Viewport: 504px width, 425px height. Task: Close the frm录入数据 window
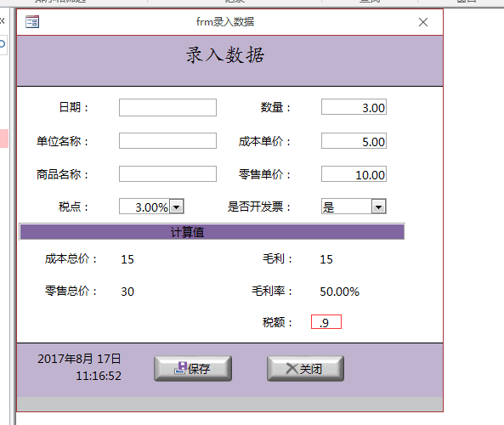pyautogui.click(x=423, y=22)
